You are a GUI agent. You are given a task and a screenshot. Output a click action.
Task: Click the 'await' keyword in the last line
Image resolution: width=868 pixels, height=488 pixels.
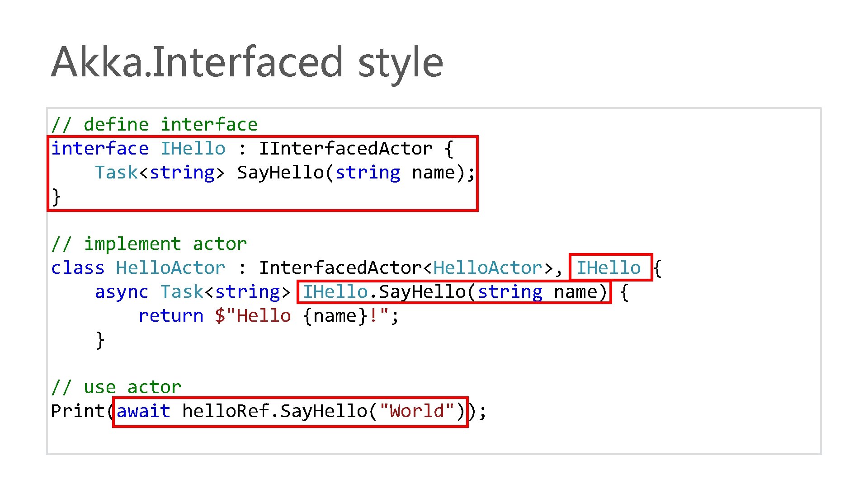pyautogui.click(x=143, y=411)
